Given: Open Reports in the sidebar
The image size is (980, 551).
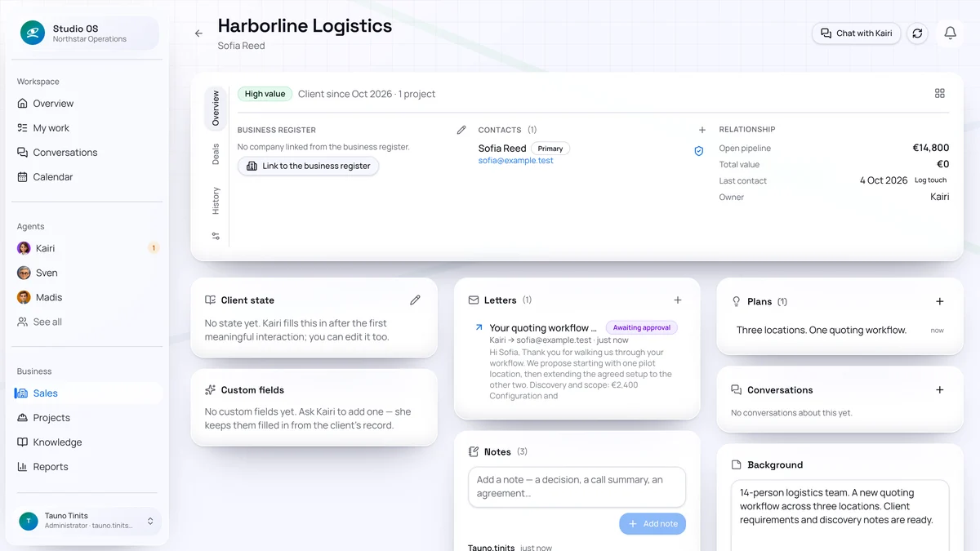Looking at the screenshot, I should [88, 467].
